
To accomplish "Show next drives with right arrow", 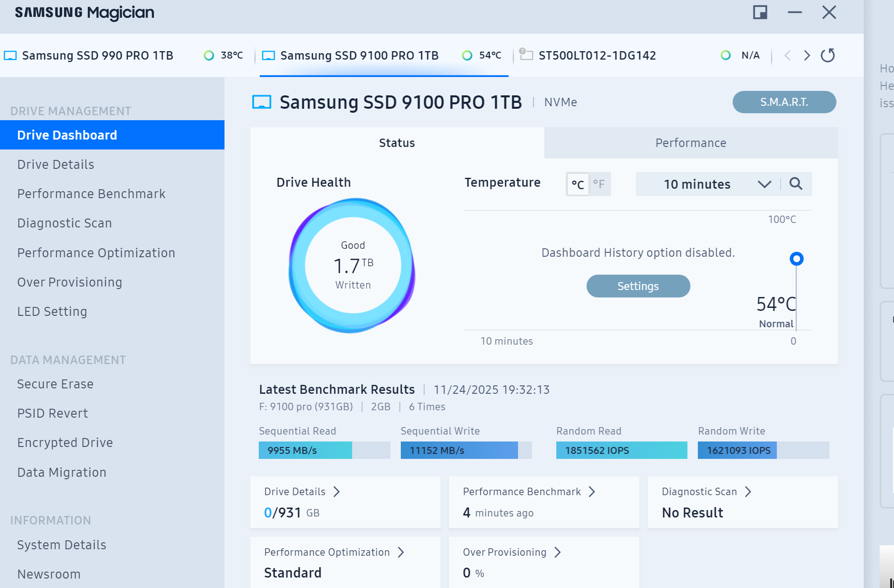I will 807,55.
